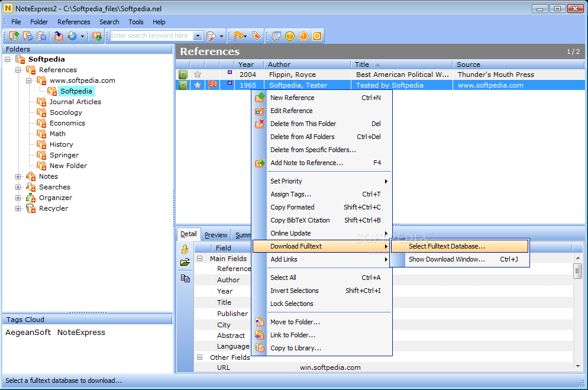Select the Springer folder in tree
Viewport: 588px width, 390px height.
[x=64, y=155]
